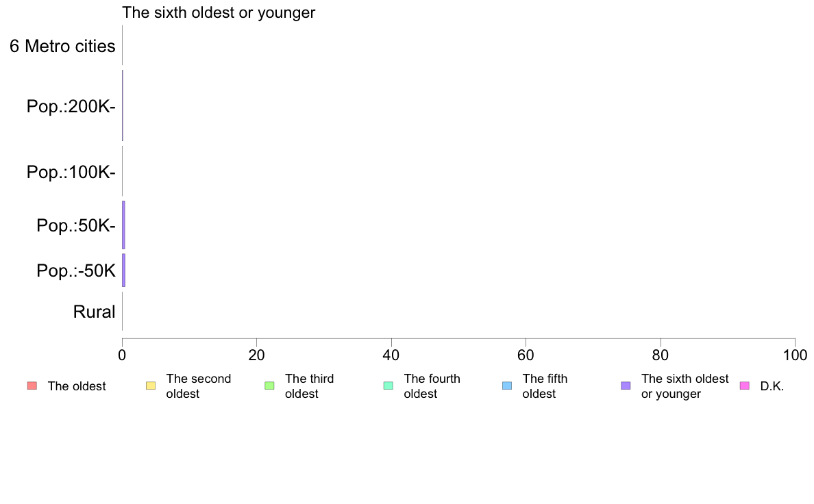Click the 'The fifth oldest' legend text
This screenshot has height=504, width=814.
click(x=545, y=386)
